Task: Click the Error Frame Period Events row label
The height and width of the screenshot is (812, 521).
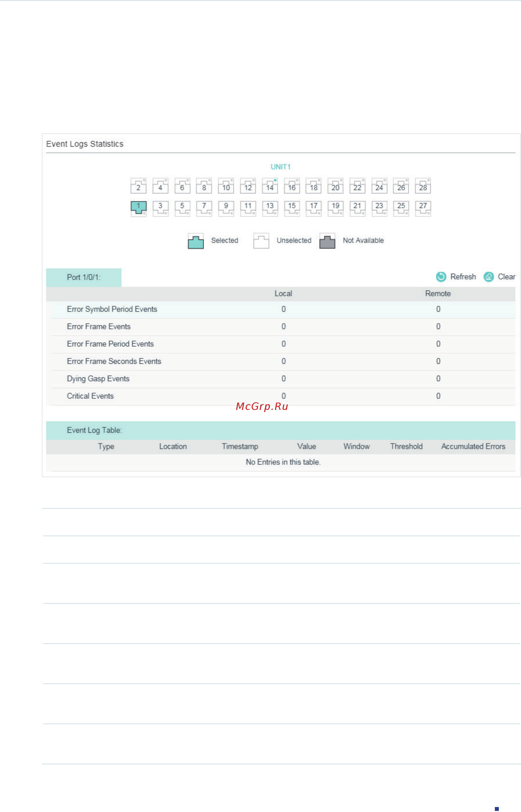Action: click(110, 344)
